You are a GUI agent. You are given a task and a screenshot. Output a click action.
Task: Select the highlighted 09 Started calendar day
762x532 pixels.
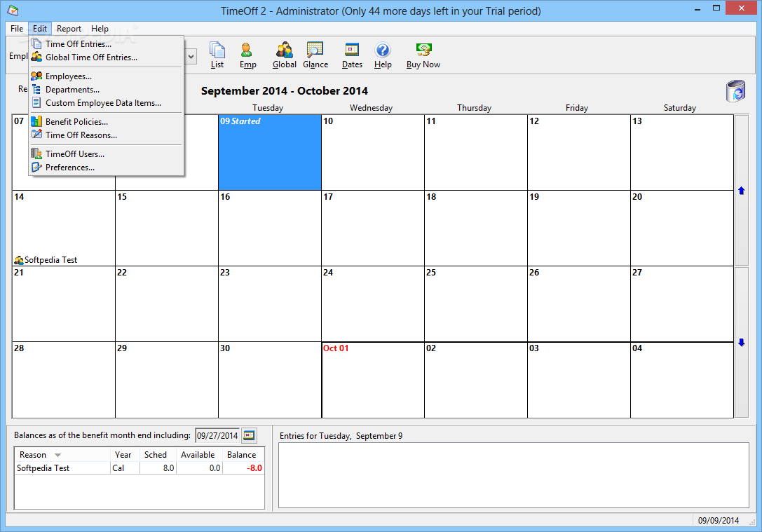click(x=270, y=152)
